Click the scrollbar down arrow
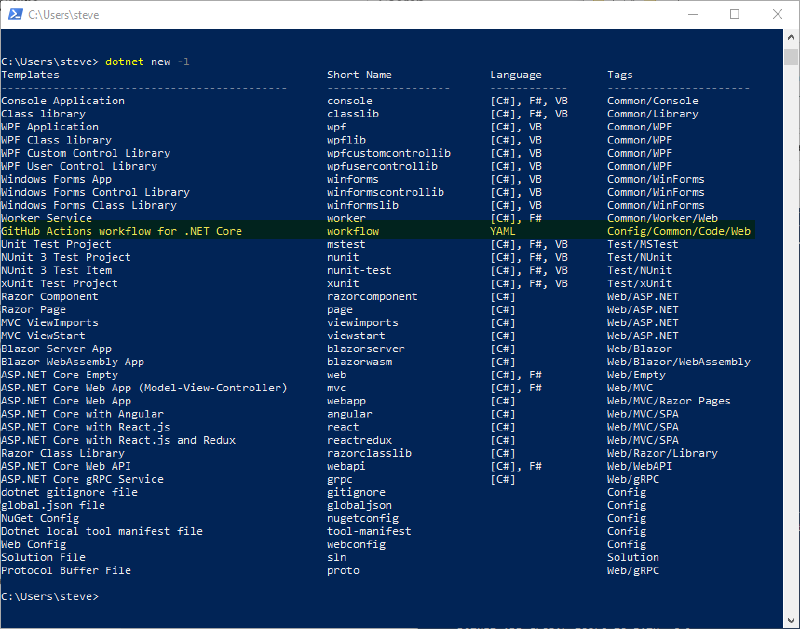 pos(791,620)
